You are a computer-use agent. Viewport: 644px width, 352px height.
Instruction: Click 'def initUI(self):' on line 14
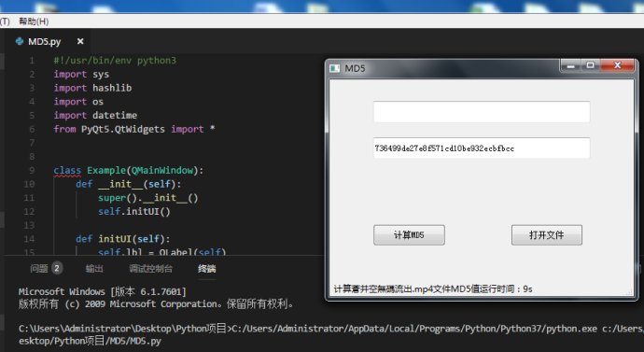[x=122, y=239]
